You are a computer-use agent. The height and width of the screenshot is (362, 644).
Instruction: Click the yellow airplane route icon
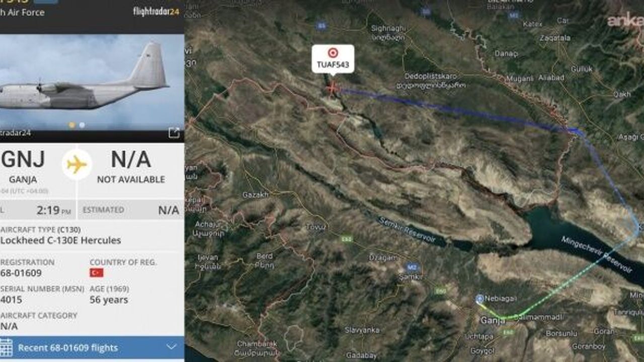click(77, 164)
